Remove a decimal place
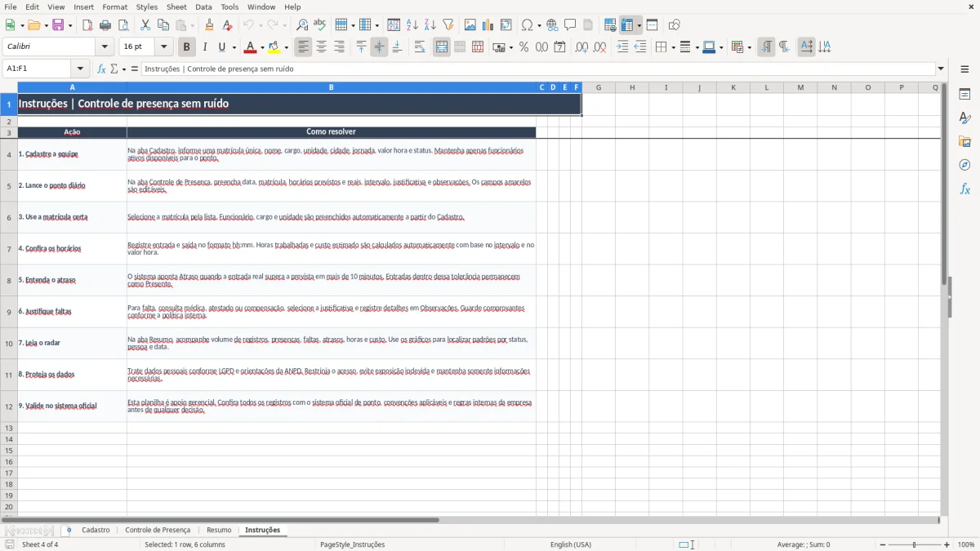Viewport: 980px width, 551px height. point(599,47)
